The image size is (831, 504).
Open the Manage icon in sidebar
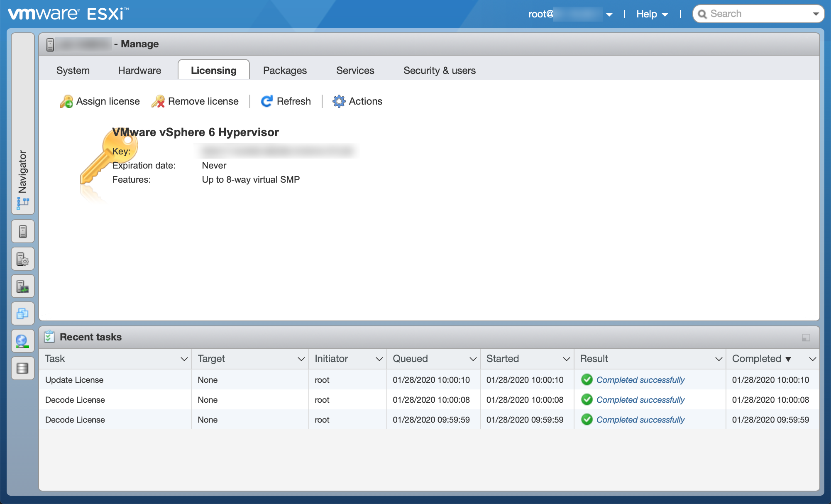click(x=23, y=259)
